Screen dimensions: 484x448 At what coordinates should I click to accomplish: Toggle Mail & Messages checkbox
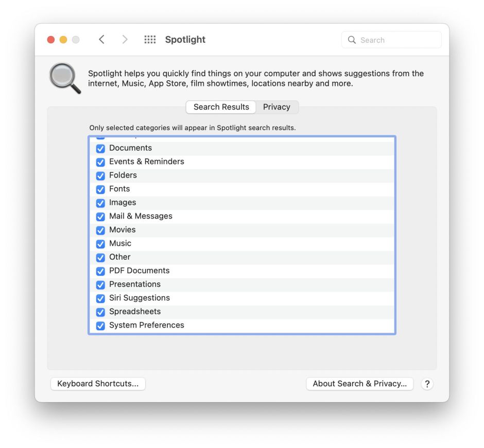(x=100, y=217)
